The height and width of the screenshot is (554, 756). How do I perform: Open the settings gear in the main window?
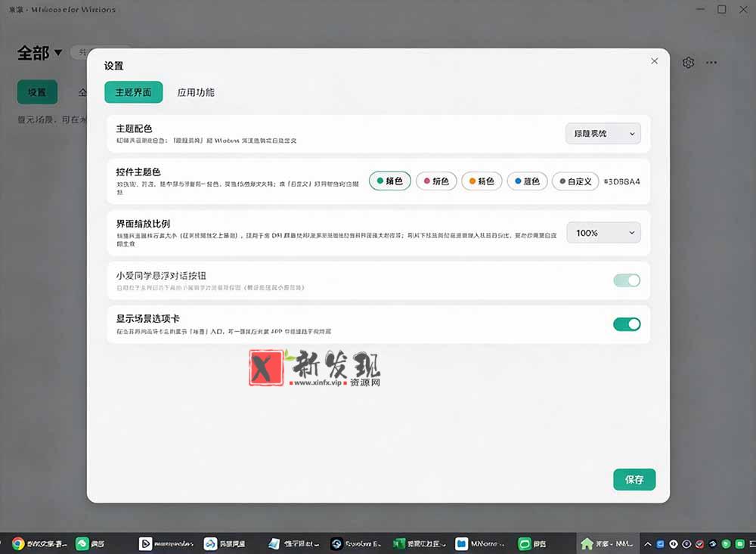pos(688,63)
